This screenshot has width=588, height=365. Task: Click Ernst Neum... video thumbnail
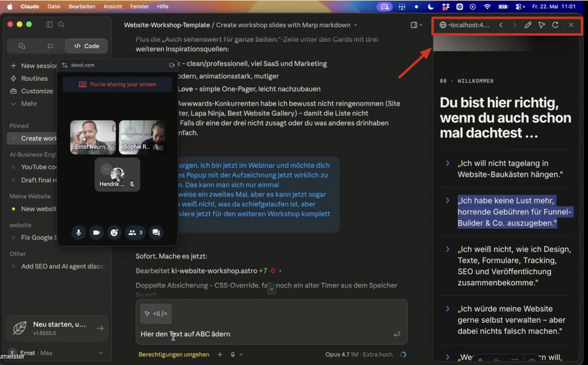click(x=93, y=137)
